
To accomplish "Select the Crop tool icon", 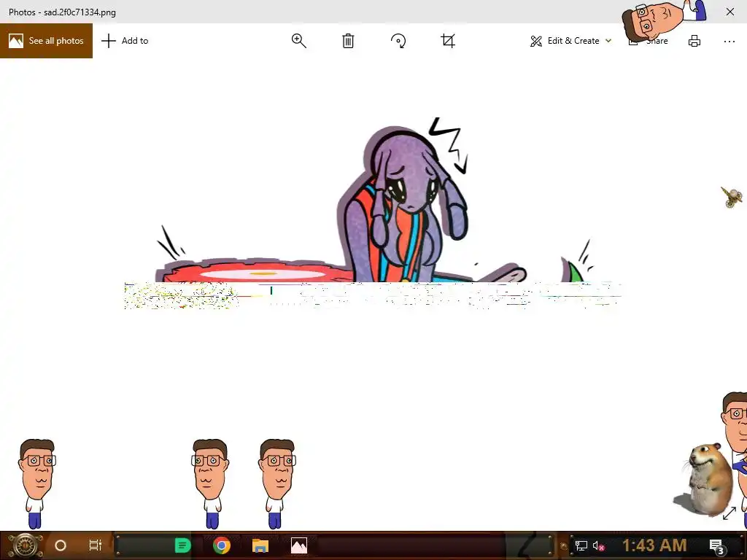I will click(448, 41).
